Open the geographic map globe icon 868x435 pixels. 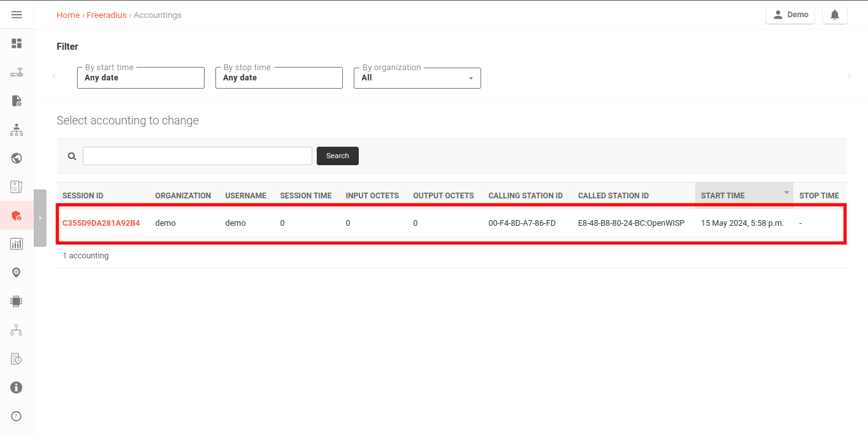[17, 158]
